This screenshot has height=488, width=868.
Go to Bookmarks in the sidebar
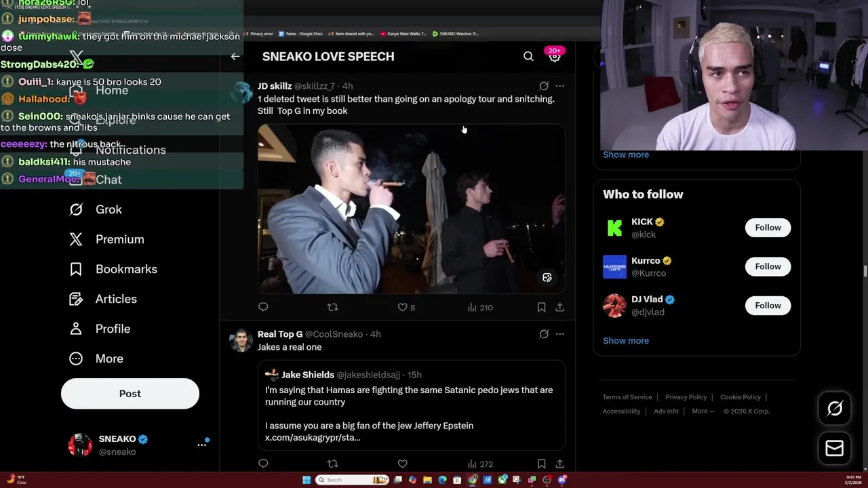pos(113,269)
